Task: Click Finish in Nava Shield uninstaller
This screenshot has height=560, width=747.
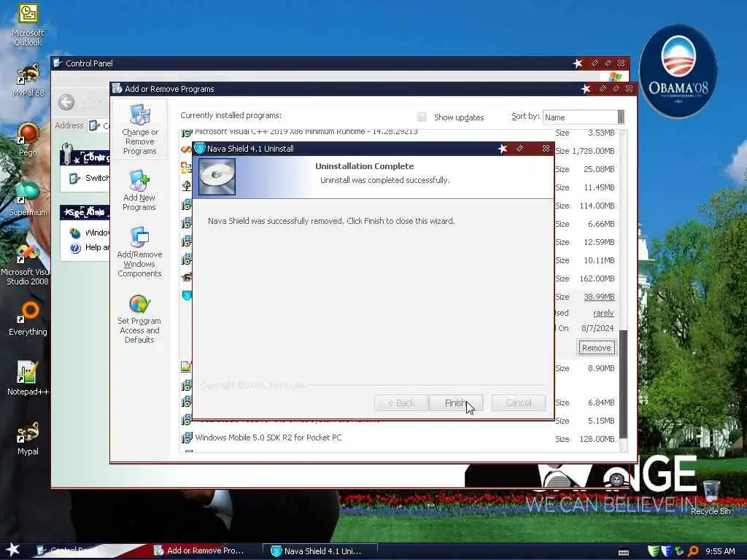Action: pyautogui.click(x=456, y=402)
